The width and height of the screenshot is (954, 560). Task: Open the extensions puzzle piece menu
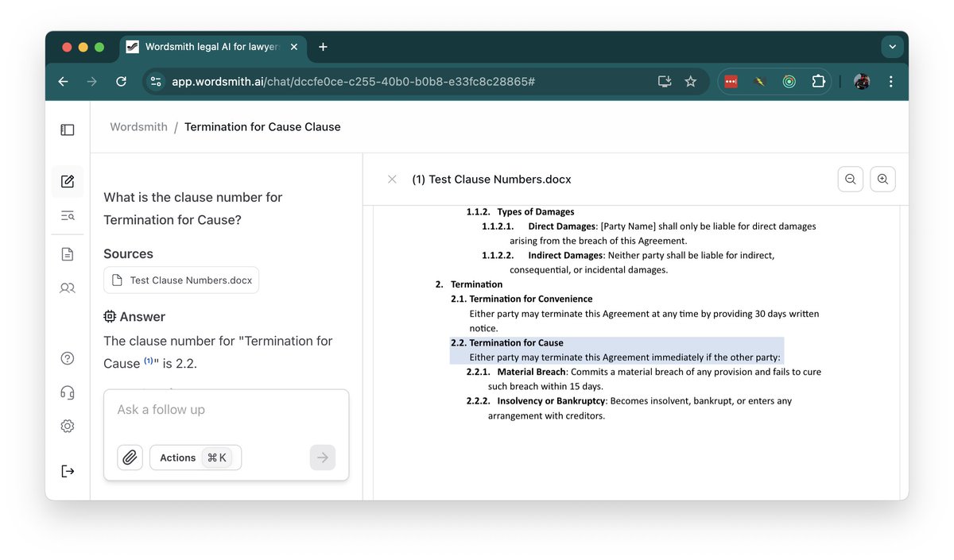click(818, 81)
